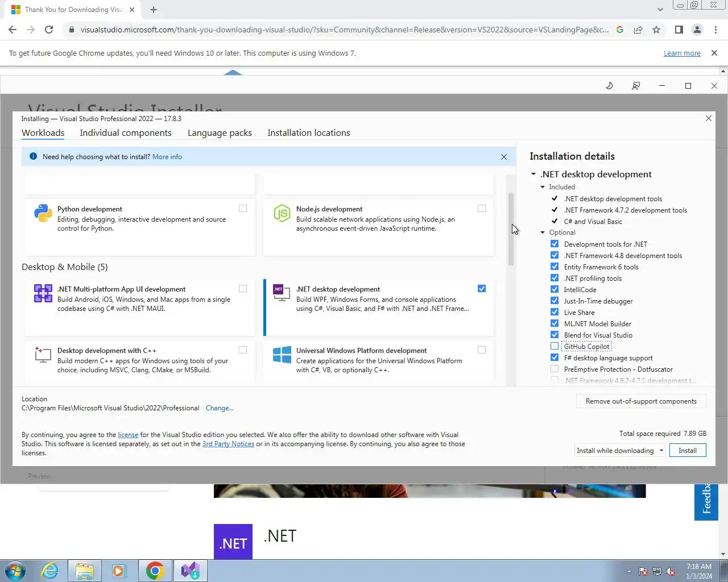The image size is (728, 582).
Task: Switch to Individual components tab
Action: [126, 133]
